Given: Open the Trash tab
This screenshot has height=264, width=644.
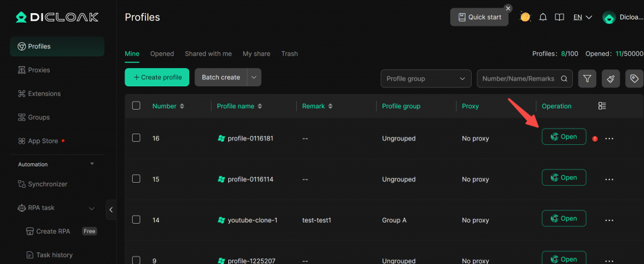Looking at the screenshot, I should [289, 54].
